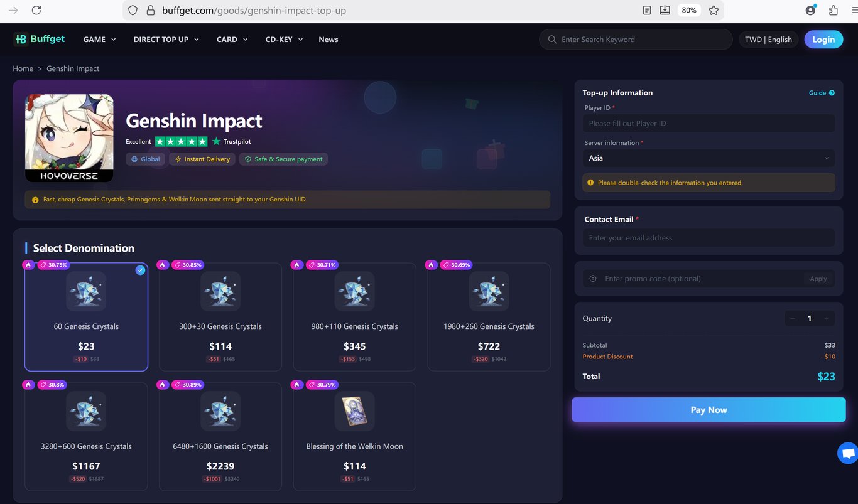
Task: Open the live chat bubble icon
Action: pyautogui.click(x=848, y=453)
